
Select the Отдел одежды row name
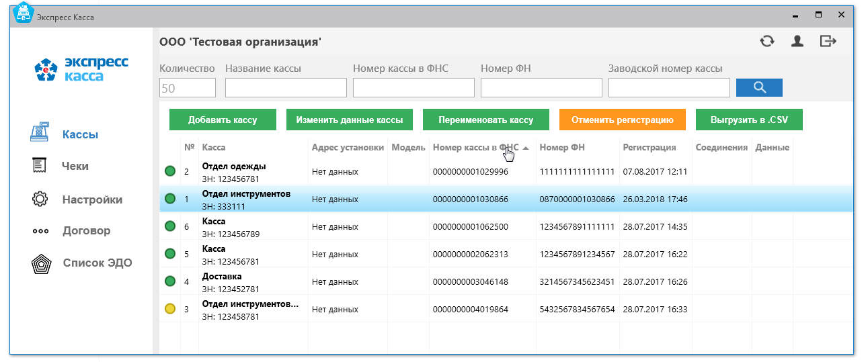click(234, 166)
